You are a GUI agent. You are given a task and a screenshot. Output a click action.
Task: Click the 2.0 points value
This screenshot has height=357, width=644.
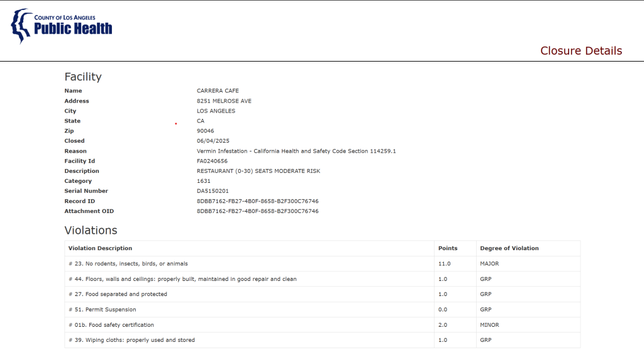(x=443, y=324)
